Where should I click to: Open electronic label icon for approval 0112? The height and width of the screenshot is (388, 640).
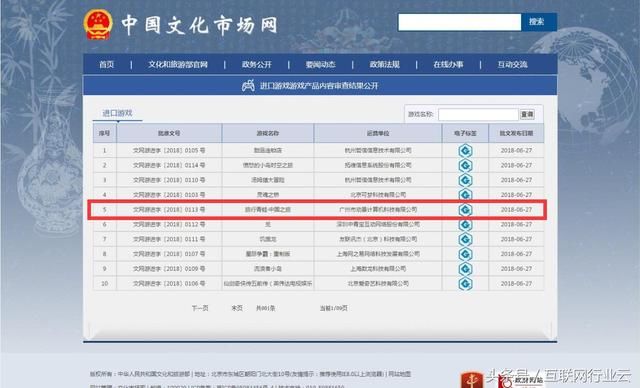click(x=465, y=225)
